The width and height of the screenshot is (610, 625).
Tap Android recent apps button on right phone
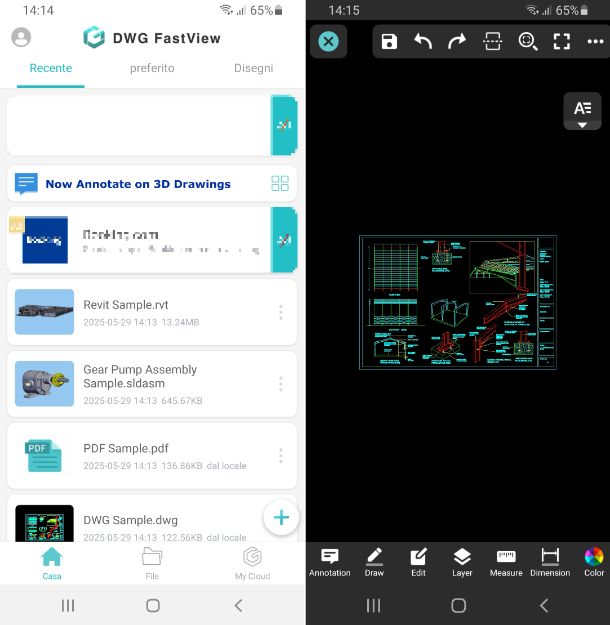point(373,605)
